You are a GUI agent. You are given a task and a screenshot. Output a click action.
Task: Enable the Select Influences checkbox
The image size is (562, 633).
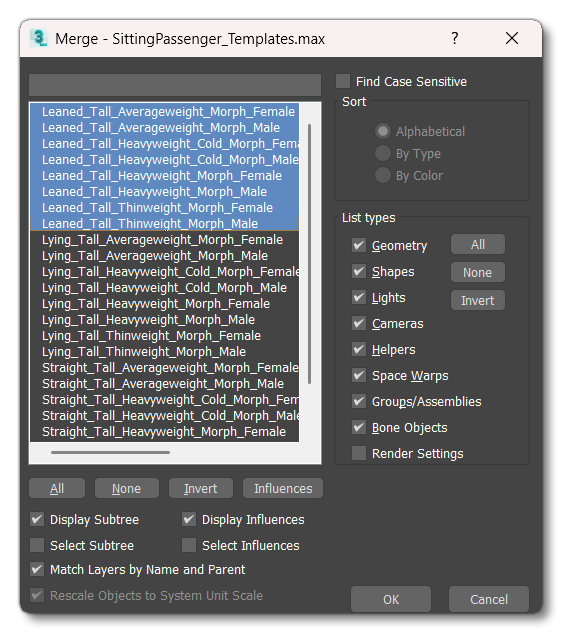click(x=189, y=545)
